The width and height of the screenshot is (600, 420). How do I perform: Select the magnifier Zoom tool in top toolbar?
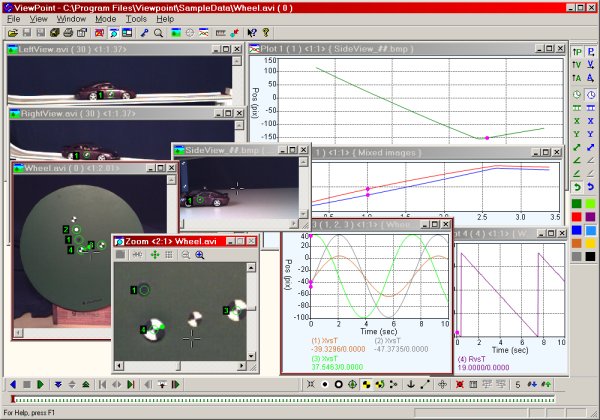click(159, 33)
